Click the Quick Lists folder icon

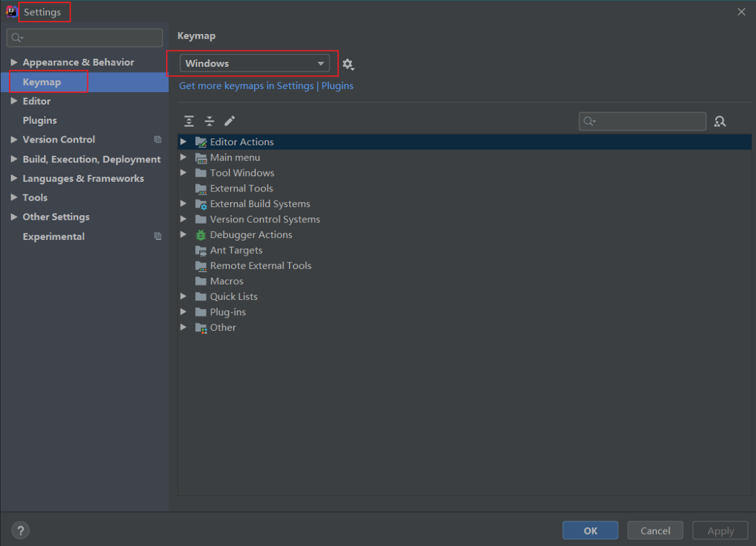[201, 297]
